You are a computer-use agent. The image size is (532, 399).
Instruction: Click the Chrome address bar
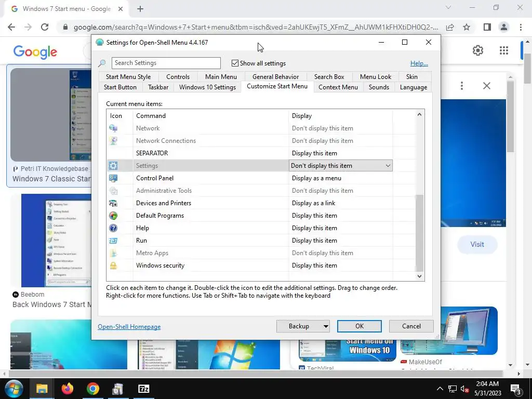tap(256, 27)
